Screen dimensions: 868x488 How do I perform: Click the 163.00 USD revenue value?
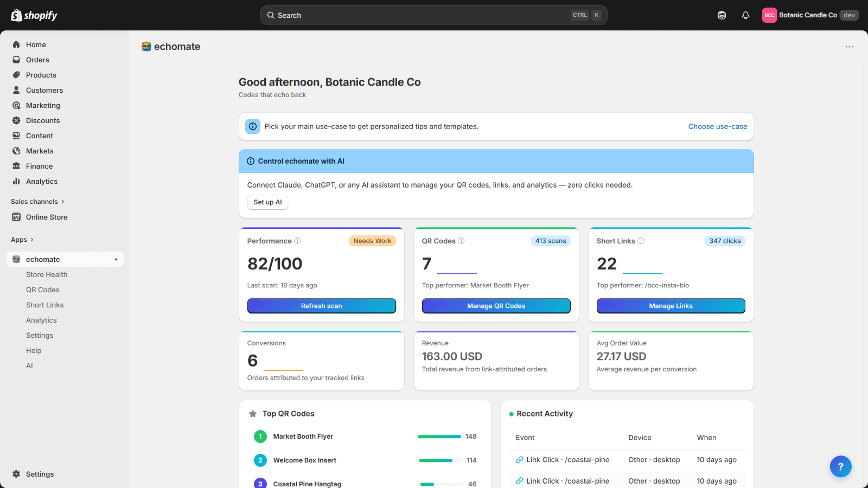tap(452, 356)
